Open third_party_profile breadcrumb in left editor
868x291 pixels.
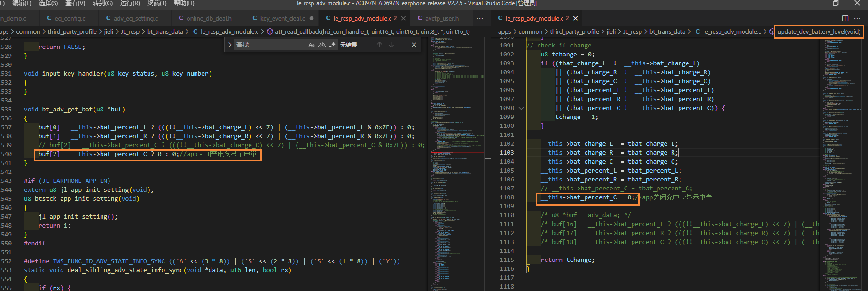72,32
